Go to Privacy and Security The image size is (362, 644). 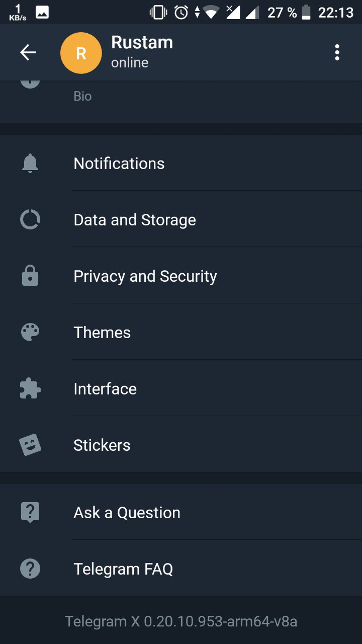pos(145,276)
